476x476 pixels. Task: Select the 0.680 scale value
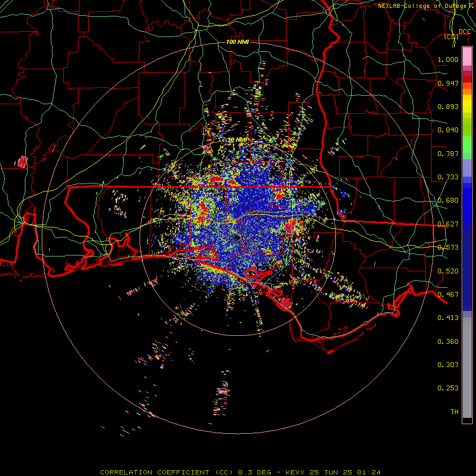[x=448, y=200]
